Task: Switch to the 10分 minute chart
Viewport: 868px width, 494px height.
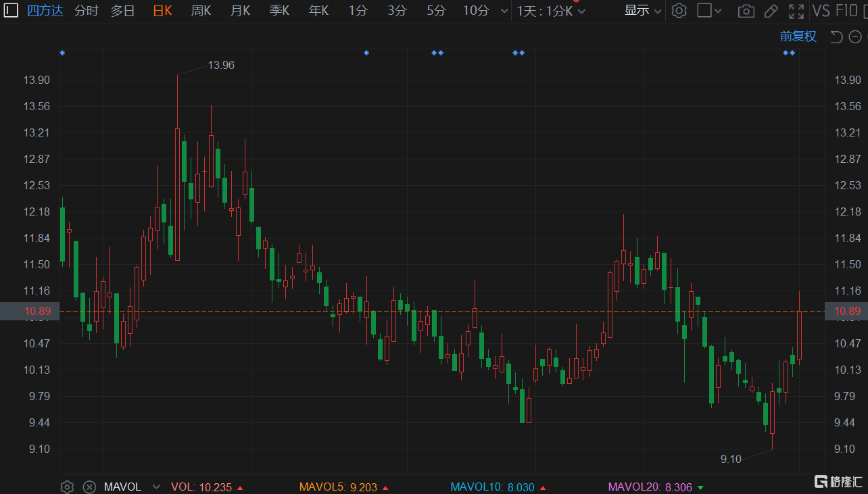Action: [x=476, y=10]
